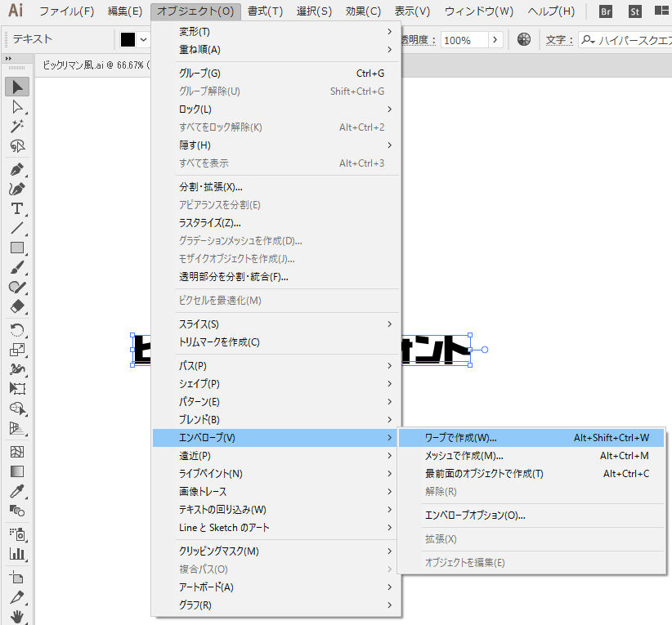
Task: Select the Rotate tool
Action: coord(17,330)
